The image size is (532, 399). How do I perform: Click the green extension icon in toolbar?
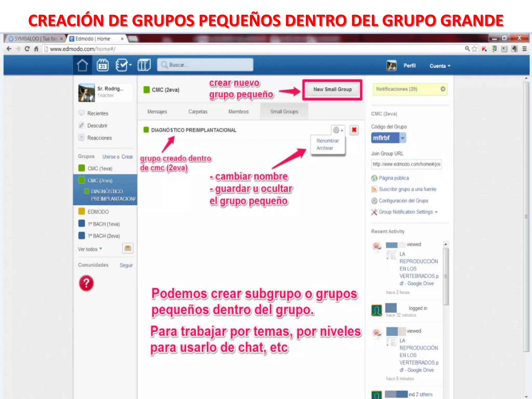point(494,49)
